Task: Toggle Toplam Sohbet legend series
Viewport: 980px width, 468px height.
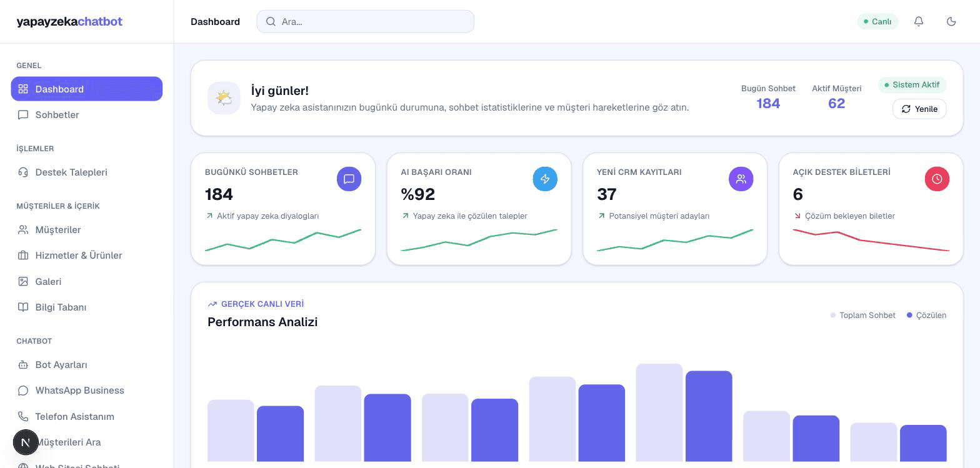Action: (863, 316)
